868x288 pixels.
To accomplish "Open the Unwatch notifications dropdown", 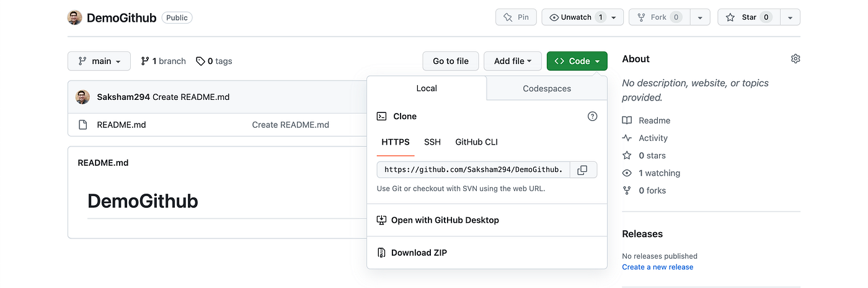I will [582, 17].
